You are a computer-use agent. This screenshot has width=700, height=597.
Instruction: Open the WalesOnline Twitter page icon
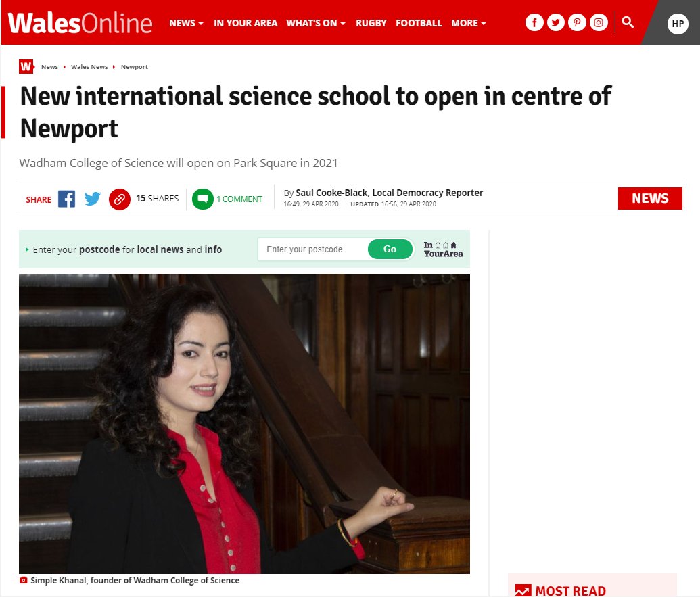click(555, 22)
